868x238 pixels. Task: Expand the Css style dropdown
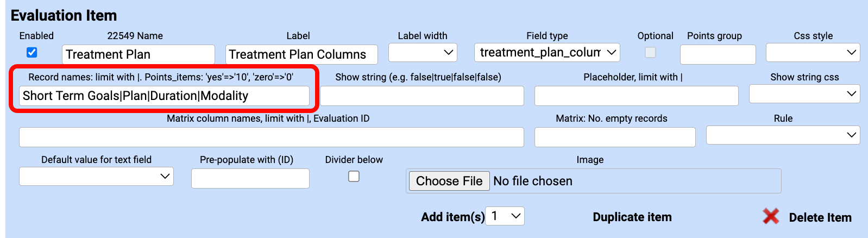pyautogui.click(x=813, y=53)
